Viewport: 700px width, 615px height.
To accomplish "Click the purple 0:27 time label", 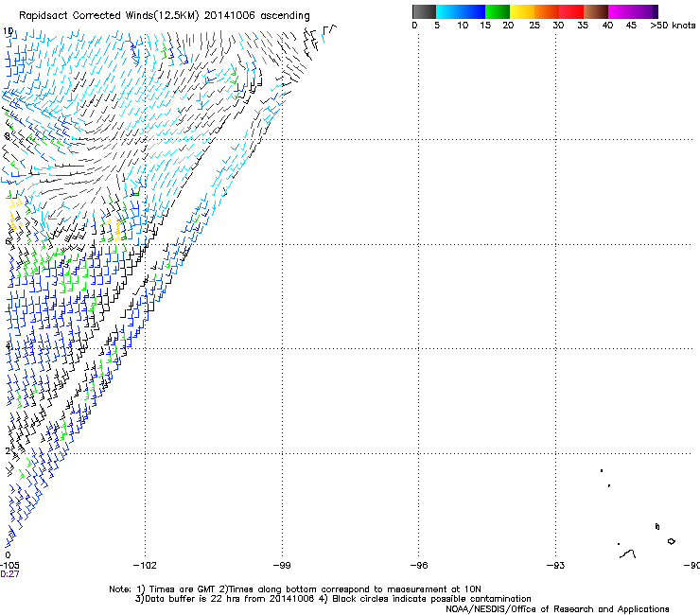I will click(9, 574).
